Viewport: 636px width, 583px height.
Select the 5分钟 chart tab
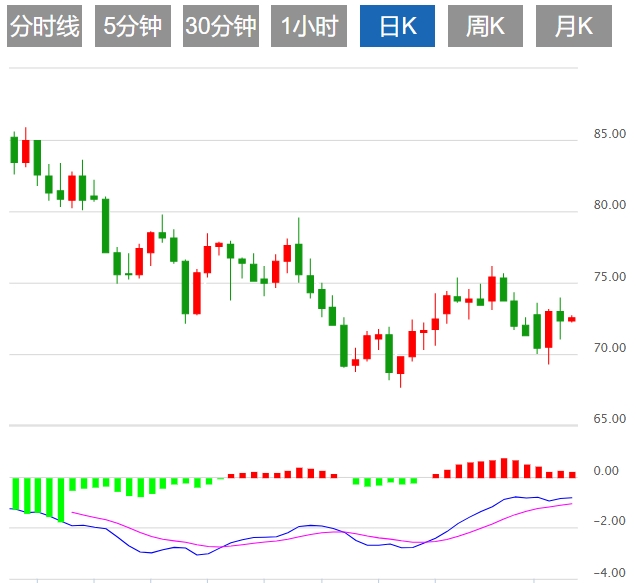pyautogui.click(x=132, y=27)
